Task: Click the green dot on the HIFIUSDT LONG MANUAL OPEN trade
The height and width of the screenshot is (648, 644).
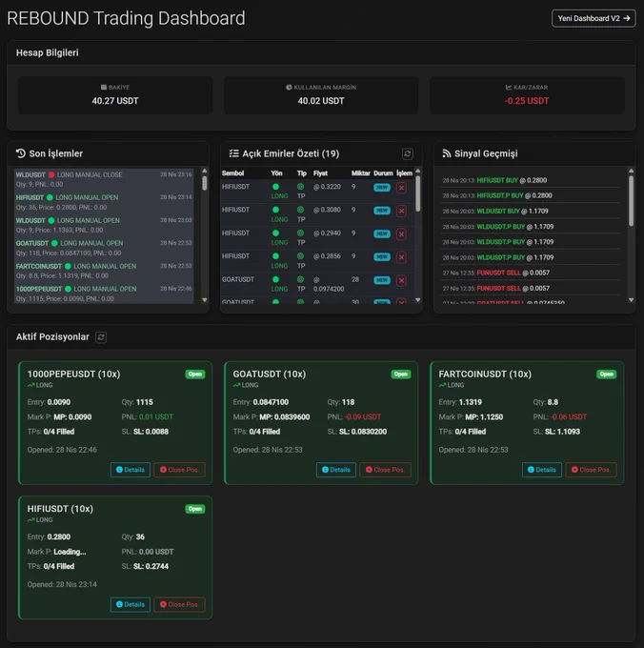Action: [50, 197]
